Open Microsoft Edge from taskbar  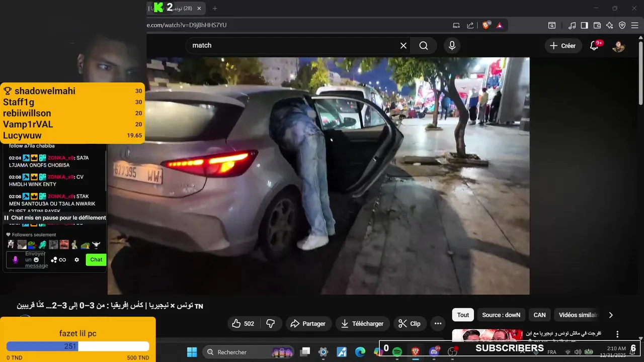[360, 352]
